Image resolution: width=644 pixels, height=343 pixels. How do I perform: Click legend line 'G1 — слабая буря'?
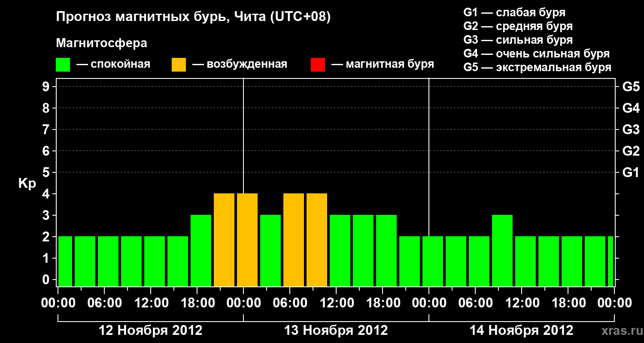[514, 12]
